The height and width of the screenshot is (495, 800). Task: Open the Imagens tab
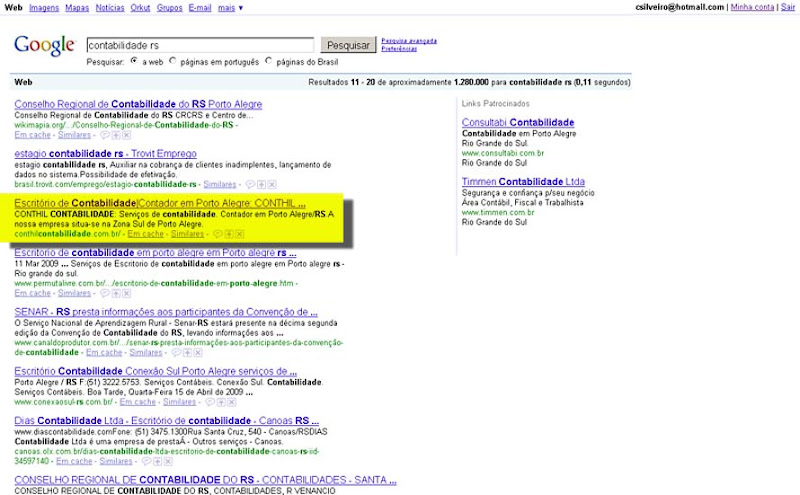[44, 8]
